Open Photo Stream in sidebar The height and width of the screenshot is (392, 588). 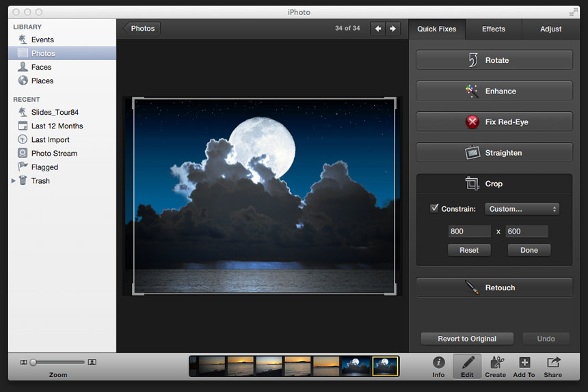tap(54, 153)
